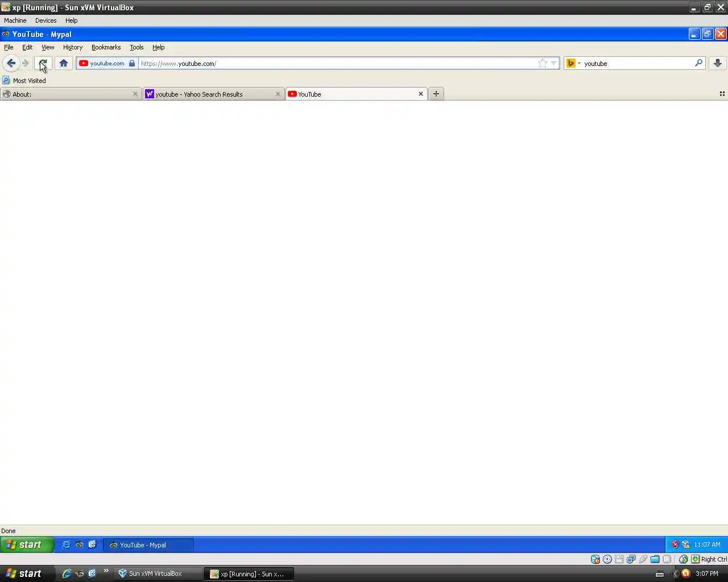The width and height of the screenshot is (728, 582).
Task: Minimize the Mypal browser window
Action: click(x=694, y=34)
